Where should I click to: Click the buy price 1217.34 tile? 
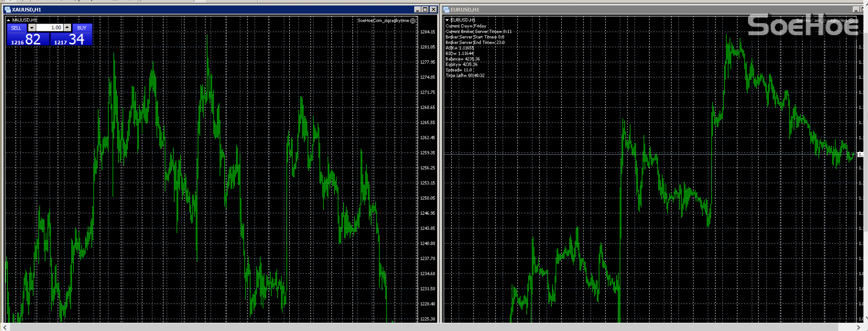71,39
